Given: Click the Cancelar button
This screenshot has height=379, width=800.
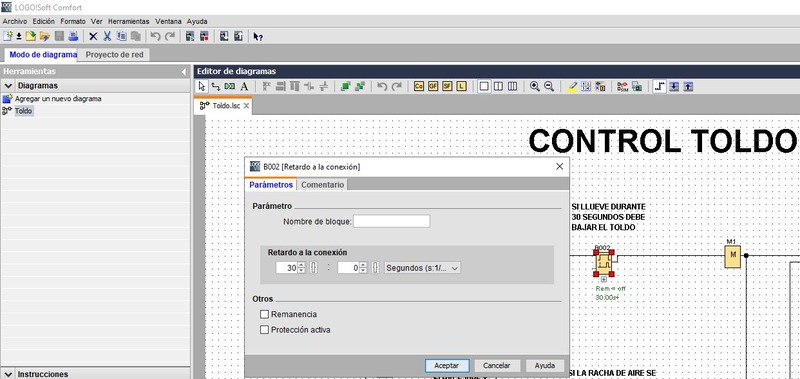Looking at the screenshot, I should pyautogui.click(x=497, y=366).
